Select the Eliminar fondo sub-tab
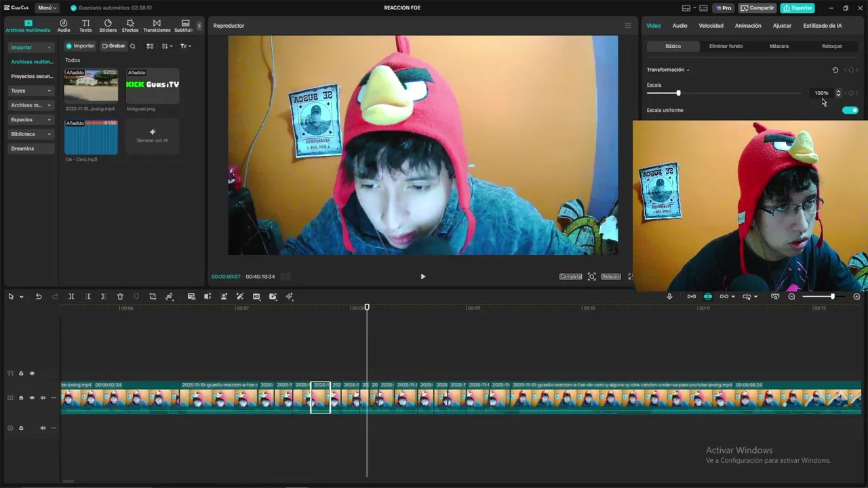 726,46
